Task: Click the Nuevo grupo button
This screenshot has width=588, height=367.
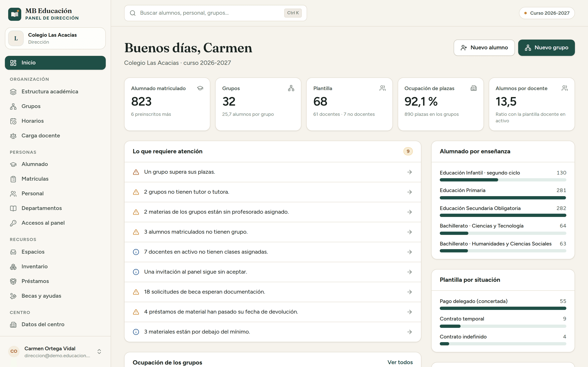Action: coord(546,48)
